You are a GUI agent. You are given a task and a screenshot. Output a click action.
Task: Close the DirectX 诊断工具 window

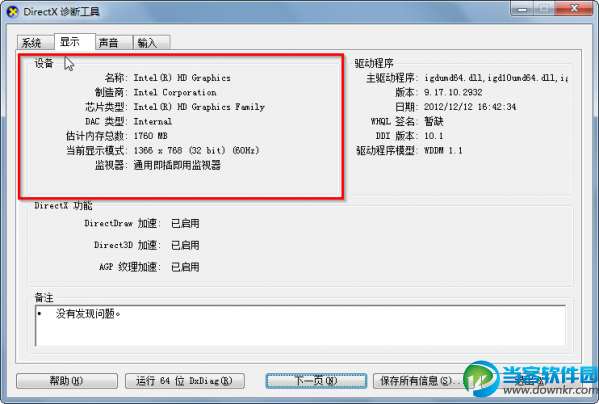coord(574,8)
